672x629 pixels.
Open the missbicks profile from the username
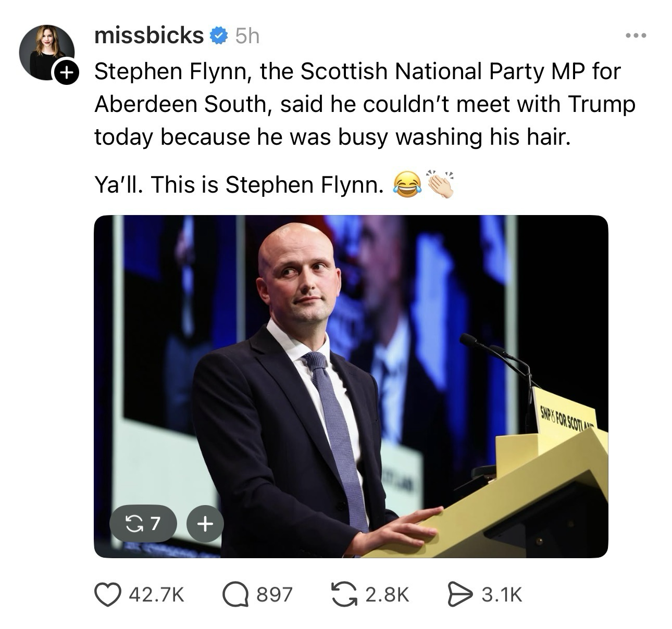pos(149,35)
